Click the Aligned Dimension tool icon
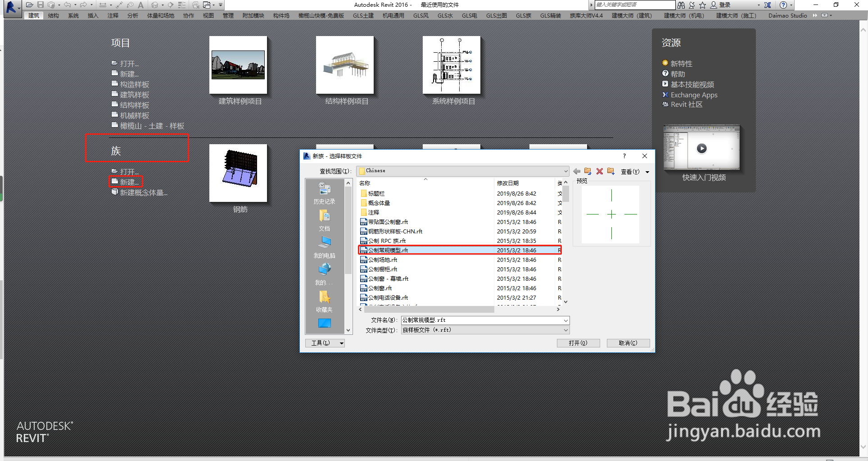The height and width of the screenshot is (461, 868). pos(119,5)
